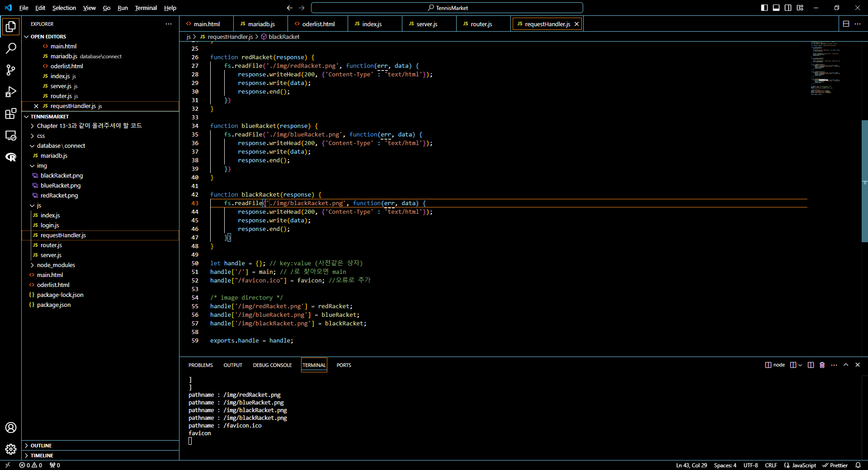This screenshot has height=470, width=868.
Task: Change JavaScript language mode
Action: 800,465
